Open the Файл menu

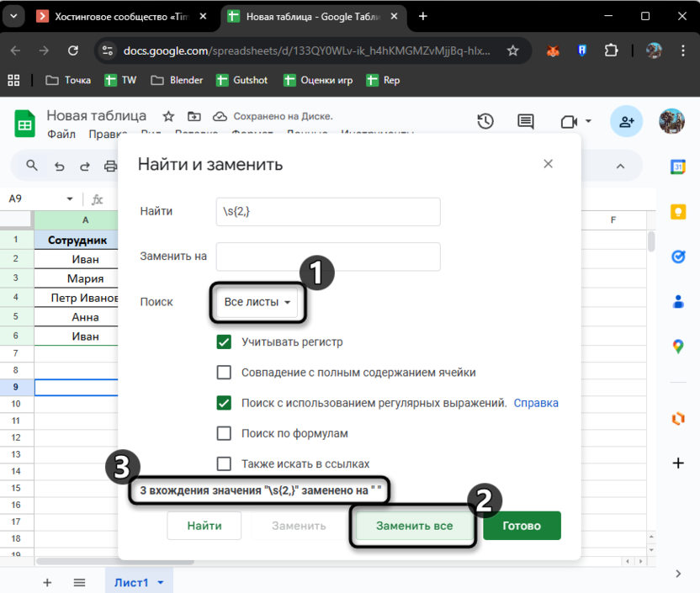click(x=61, y=134)
